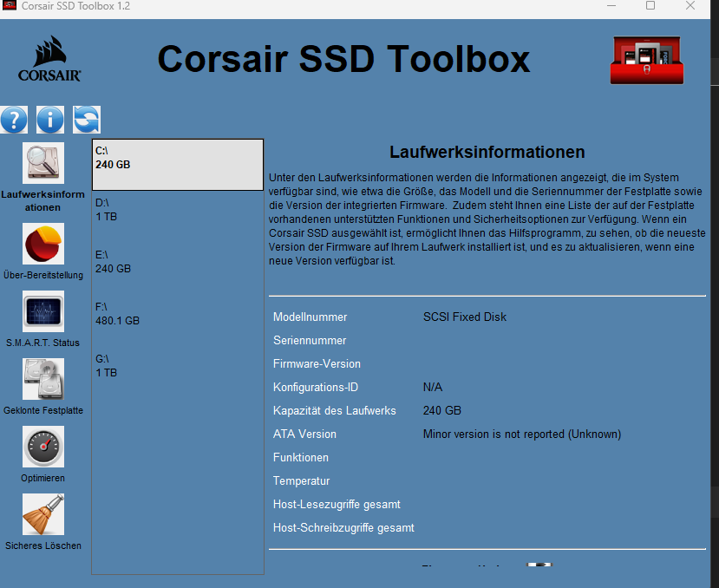Close the Corsair SSD Toolbox window

pyautogui.click(x=690, y=5)
